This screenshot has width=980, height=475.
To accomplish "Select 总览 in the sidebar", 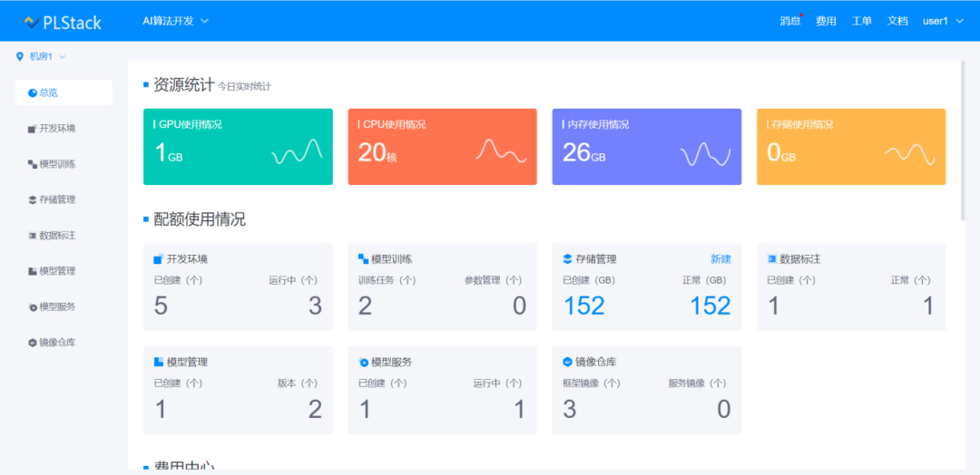I will pos(64,92).
